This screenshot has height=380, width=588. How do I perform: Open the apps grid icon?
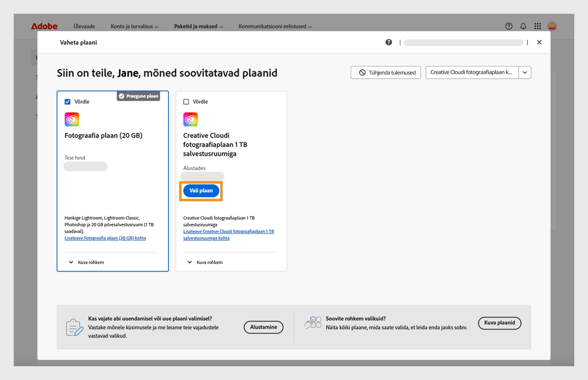(537, 26)
